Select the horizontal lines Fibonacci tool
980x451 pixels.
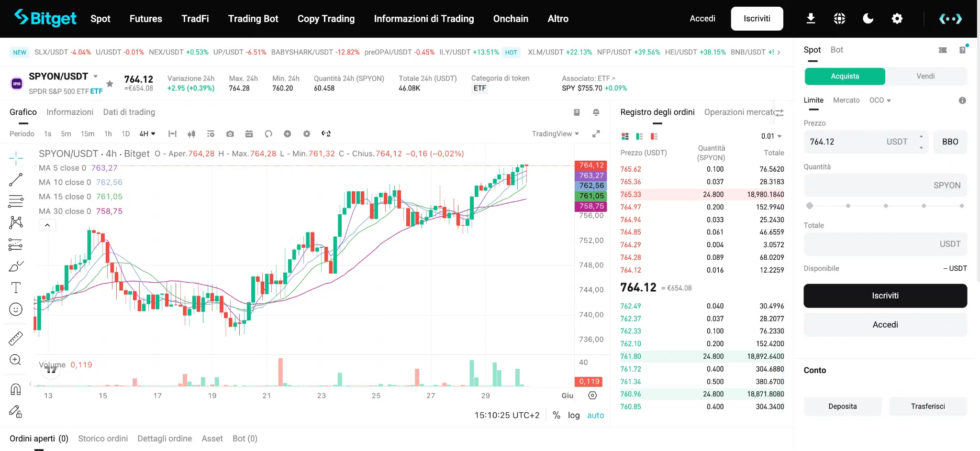point(16,201)
